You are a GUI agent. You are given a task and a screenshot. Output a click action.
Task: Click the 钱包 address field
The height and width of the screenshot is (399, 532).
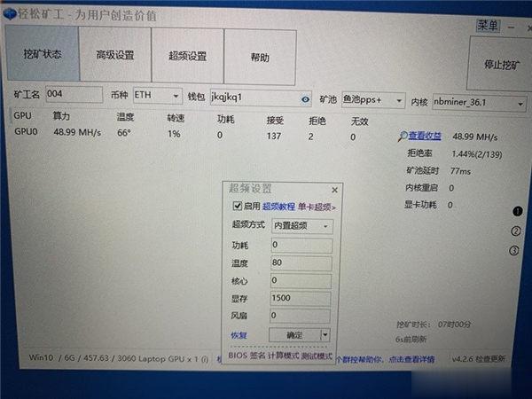click(261, 98)
